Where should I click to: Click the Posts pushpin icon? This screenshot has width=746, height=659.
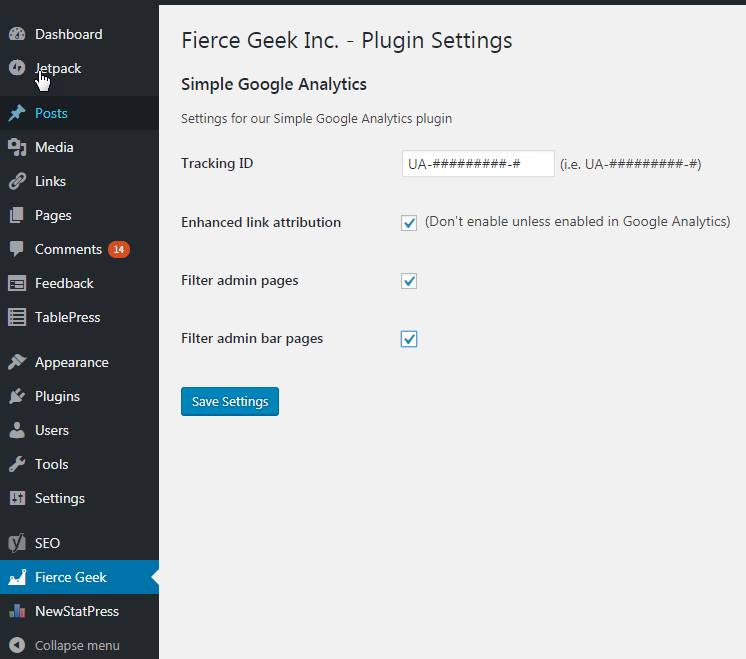[17, 113]
